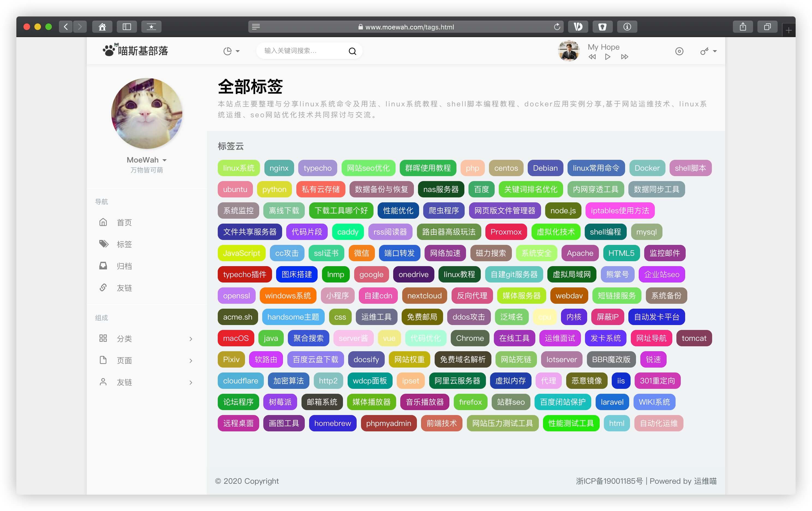Open the starred bookmarks toolbar icon
Viewport: 812px width, 511px height.
pyautogui.click(x=151, y=27)
